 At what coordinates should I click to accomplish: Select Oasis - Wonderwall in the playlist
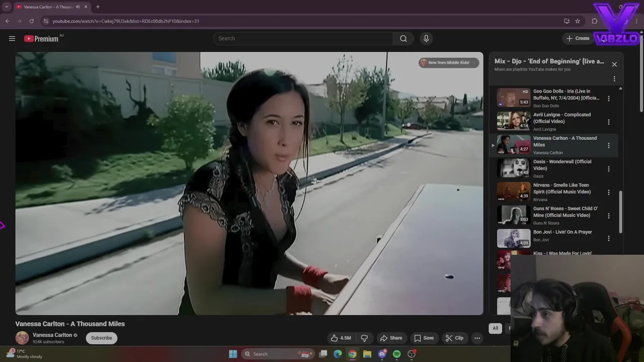click(x=553, y=168)
